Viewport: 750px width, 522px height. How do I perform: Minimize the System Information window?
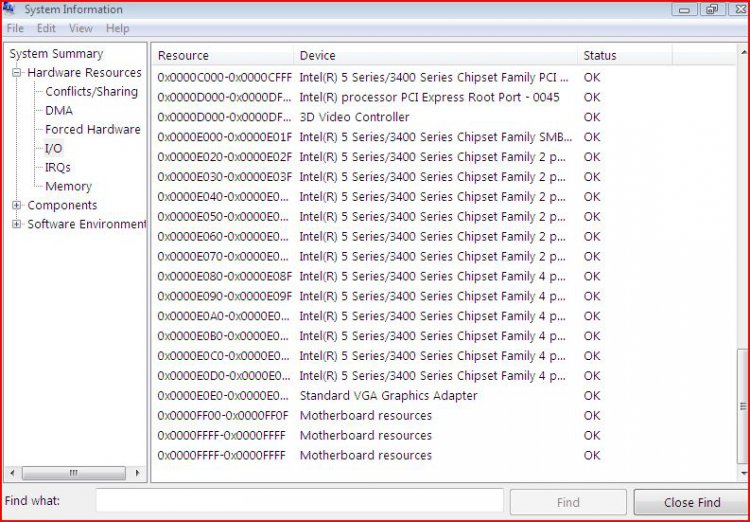coord(684,10)
